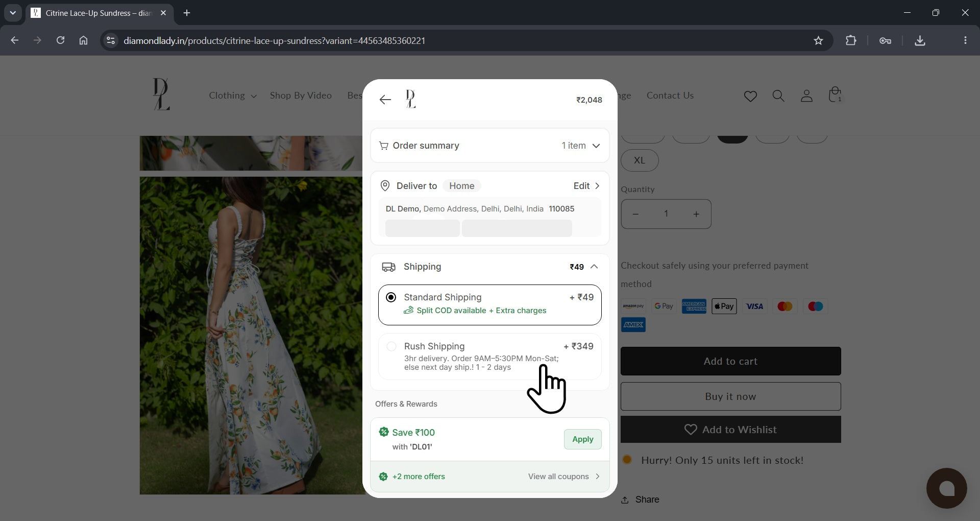Open the tab search dropdown arrow
The width and height of the screenshot is (980, 521).
click(x=13, y=13)
